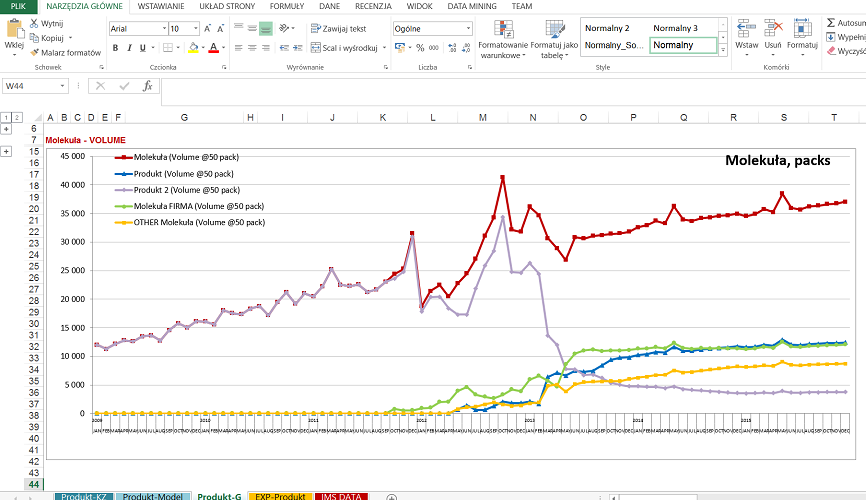This screenshot has height=500, width=866.
Task: Click the Wklej paste icon
Action: 14,29
